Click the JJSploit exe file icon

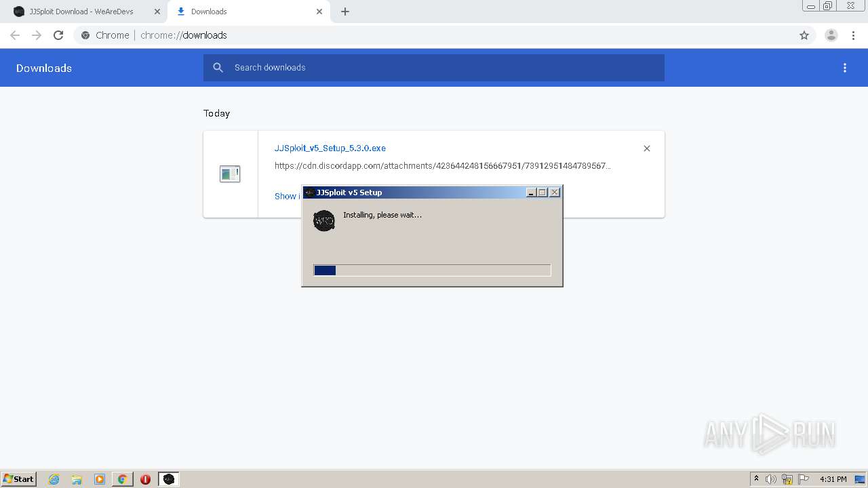click(x=230, y=174)
